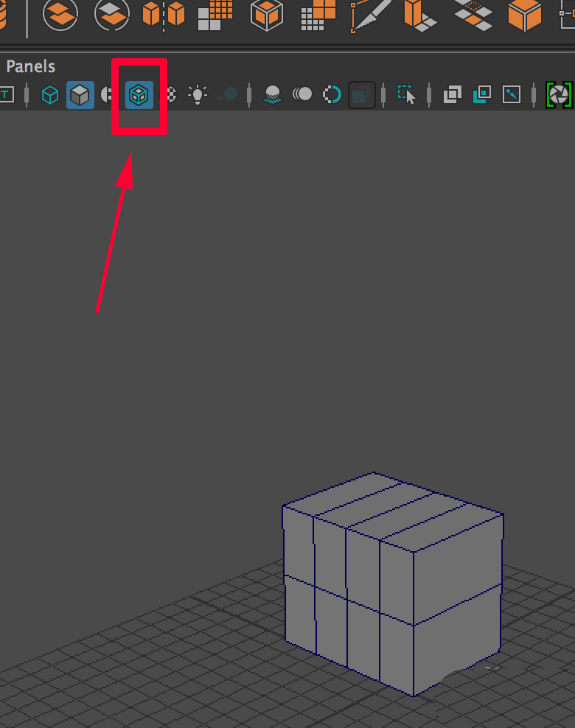Toggle the X-Ray display icon

pos(453,95)
